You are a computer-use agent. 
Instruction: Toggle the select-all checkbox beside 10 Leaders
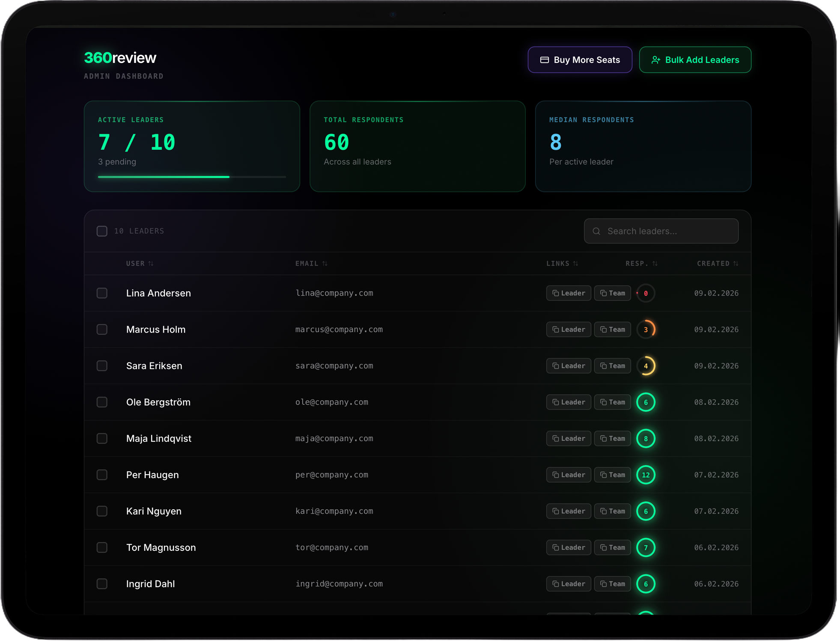point(102,231)
